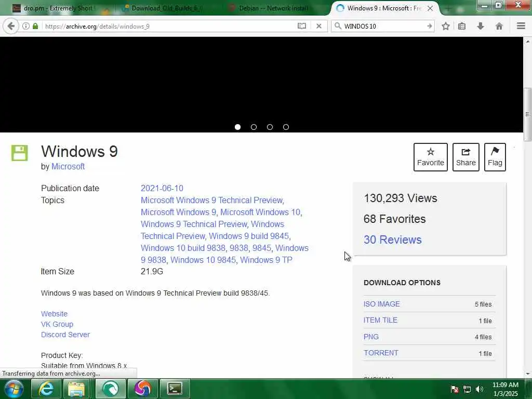Click the search magnifier icon
Screen dimensions: 532x399
tap(338, 26)
